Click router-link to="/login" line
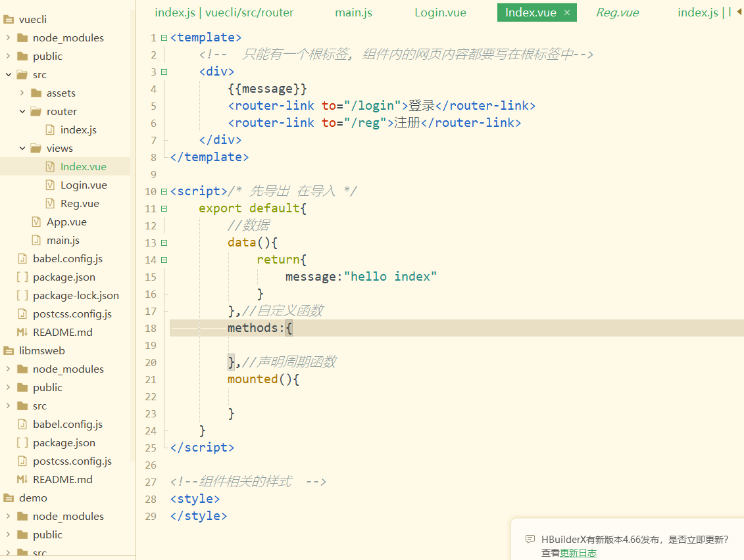Viewport: 744px width, 560px height. tap(382, 106)
